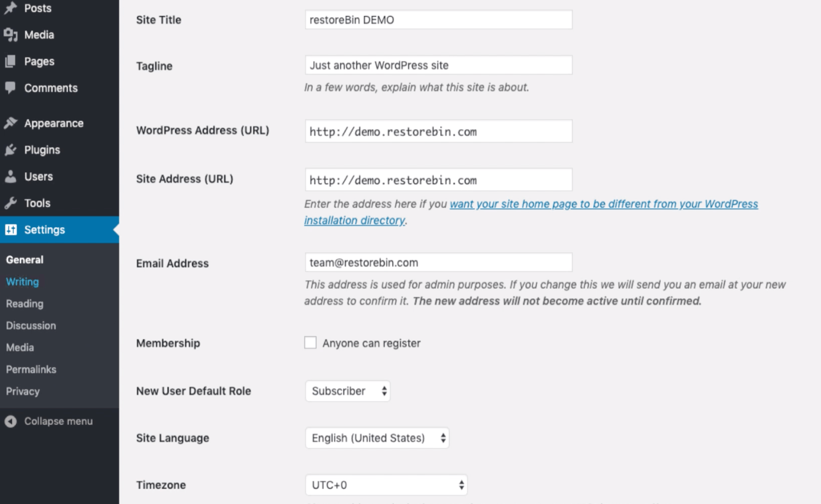The height and width of the screenshot is (504, 821).
Task: Click the Site Title label
Action: coord(158,20)
